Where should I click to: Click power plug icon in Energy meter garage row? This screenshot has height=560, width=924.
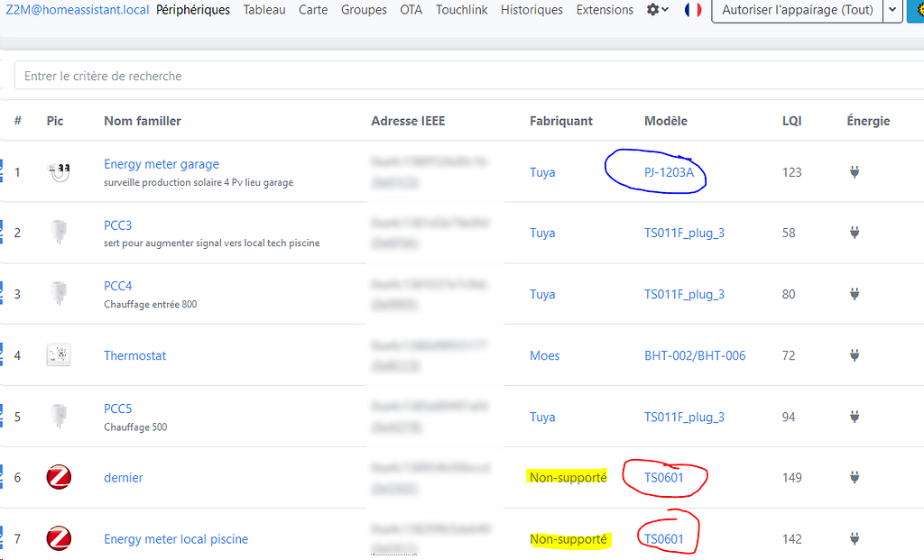[x=855, y=171]
